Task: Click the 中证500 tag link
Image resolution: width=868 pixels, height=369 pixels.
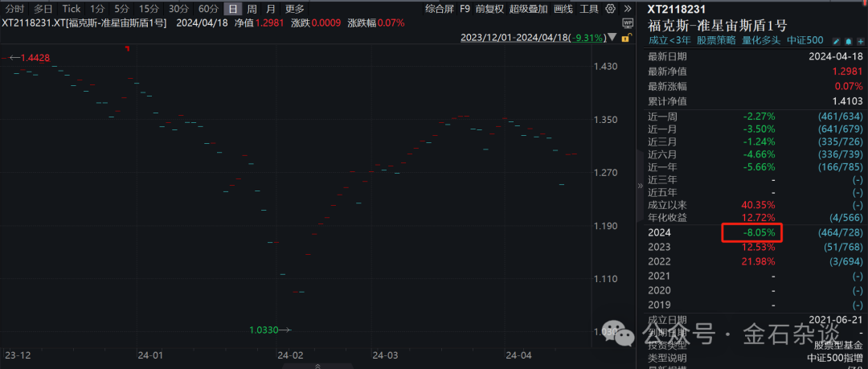Action: coord(804,40)
